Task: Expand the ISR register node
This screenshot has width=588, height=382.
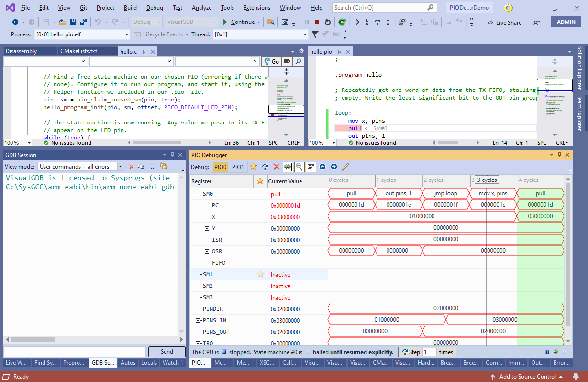Action: (207, 240)
